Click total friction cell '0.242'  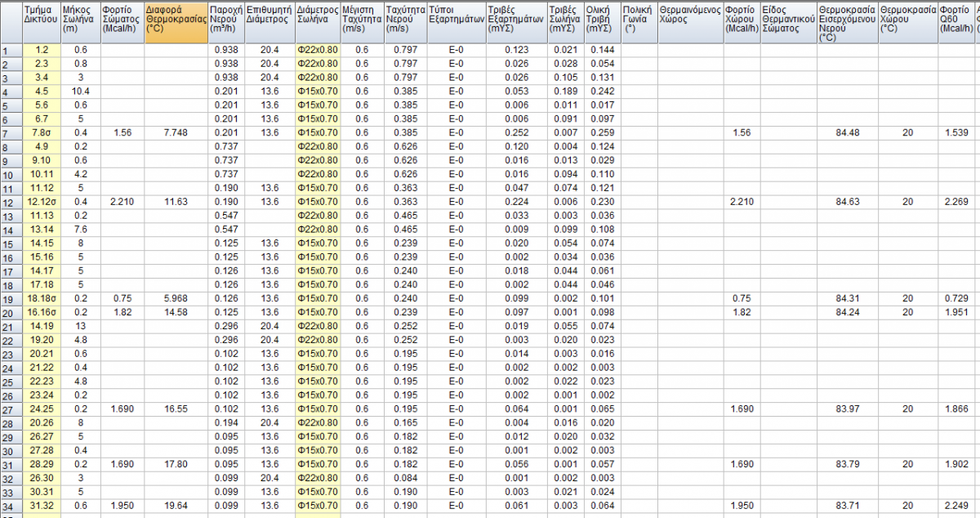tap(601, 92)
